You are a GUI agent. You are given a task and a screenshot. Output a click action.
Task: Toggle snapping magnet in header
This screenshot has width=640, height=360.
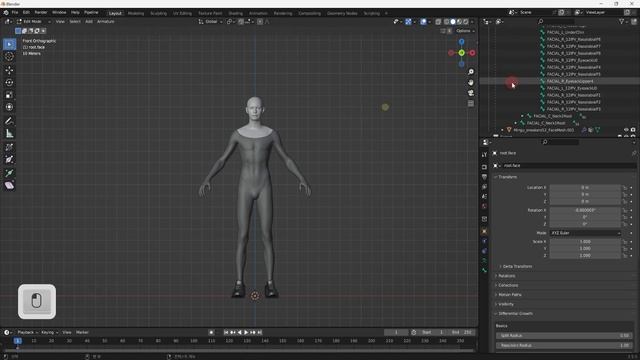(x=241, y=22)
